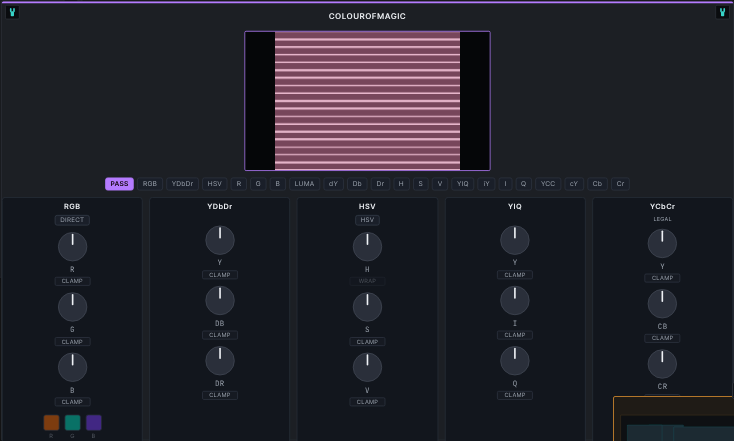Screen dimensions: 734x441
Task: Click the striped video preview display
Action: (367, 101)
